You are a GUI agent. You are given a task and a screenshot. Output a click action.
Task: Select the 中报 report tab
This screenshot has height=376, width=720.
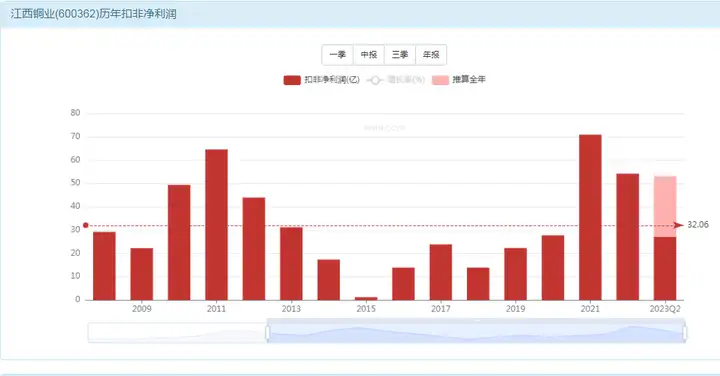pyautogui.click(x=369, y=55)
